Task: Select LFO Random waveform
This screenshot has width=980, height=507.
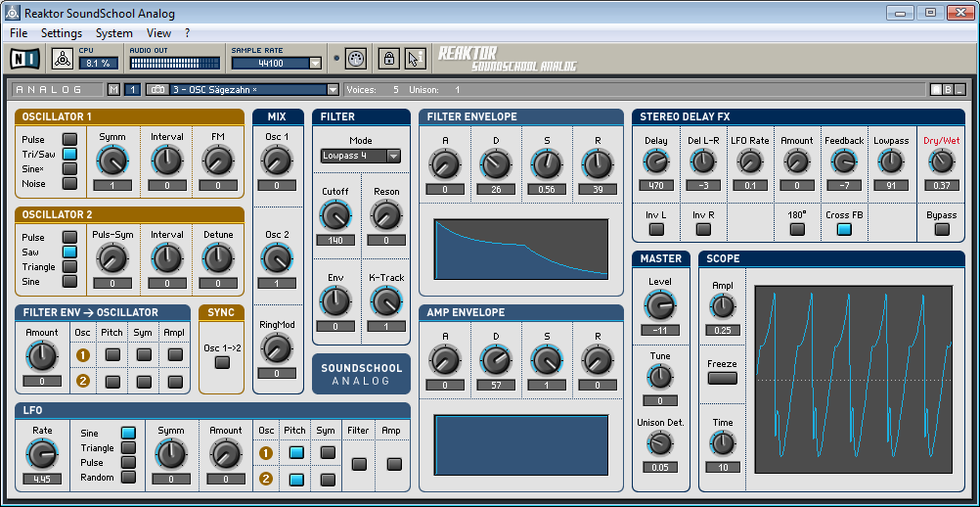Action: (x=128, y=477)
